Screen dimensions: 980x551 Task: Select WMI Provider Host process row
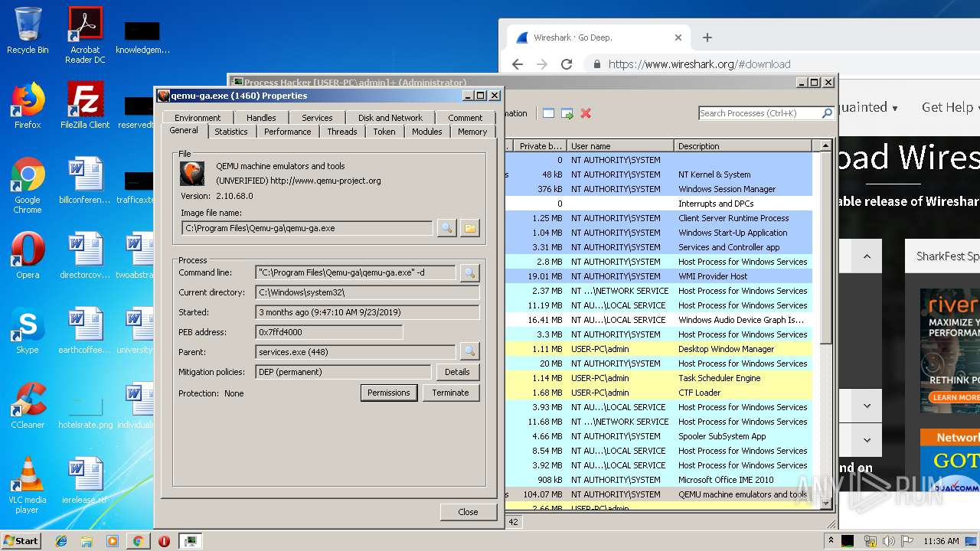[658, 276]
